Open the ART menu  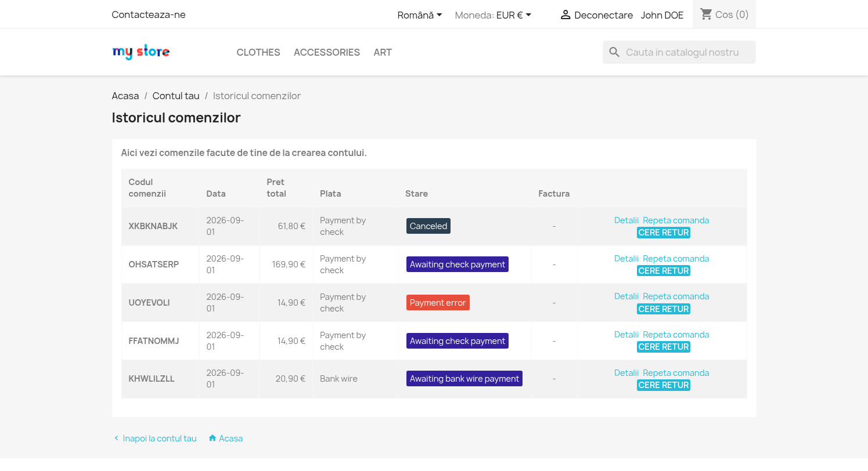tap(383, 52)
